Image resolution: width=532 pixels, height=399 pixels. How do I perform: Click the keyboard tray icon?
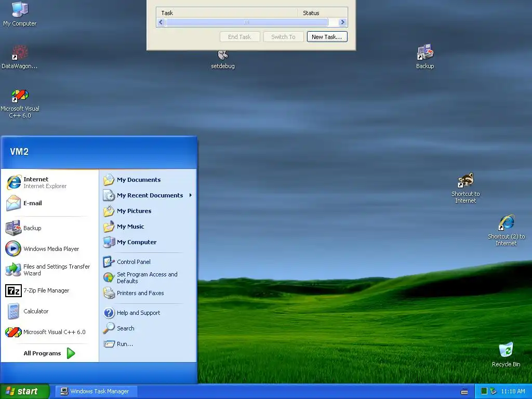[x=464, y=392]
